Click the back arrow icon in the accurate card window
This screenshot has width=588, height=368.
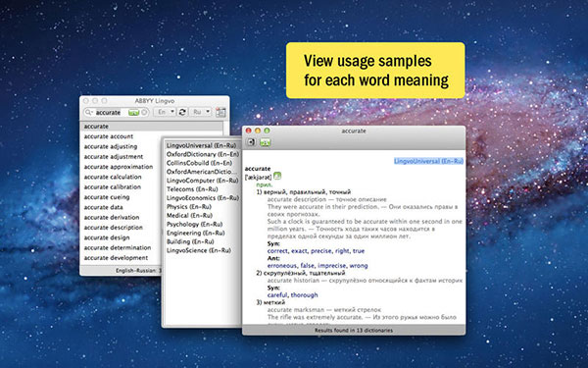(x=251, y=142)
